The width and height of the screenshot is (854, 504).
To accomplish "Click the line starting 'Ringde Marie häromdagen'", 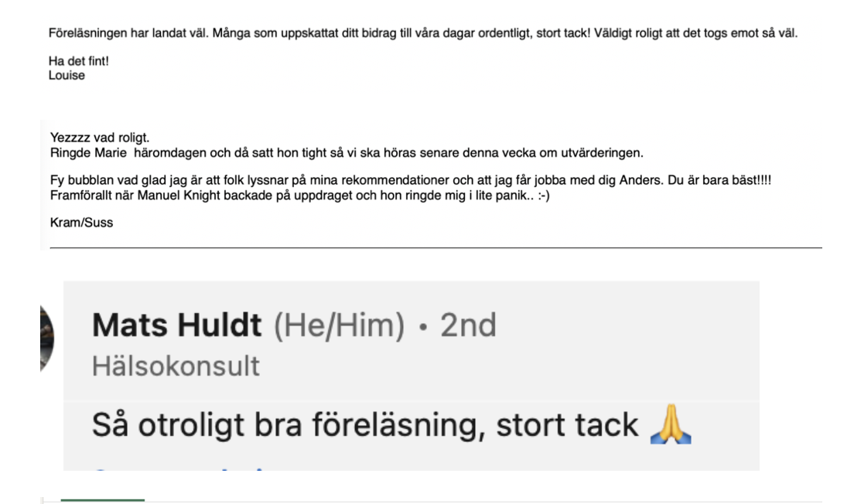I will 347,153.
